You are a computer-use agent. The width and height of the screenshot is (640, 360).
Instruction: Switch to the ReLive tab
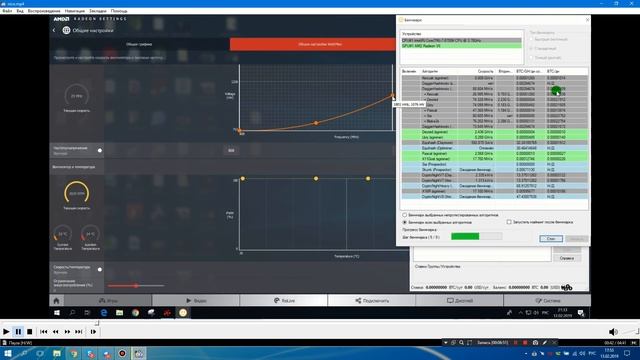click(284, 300)
